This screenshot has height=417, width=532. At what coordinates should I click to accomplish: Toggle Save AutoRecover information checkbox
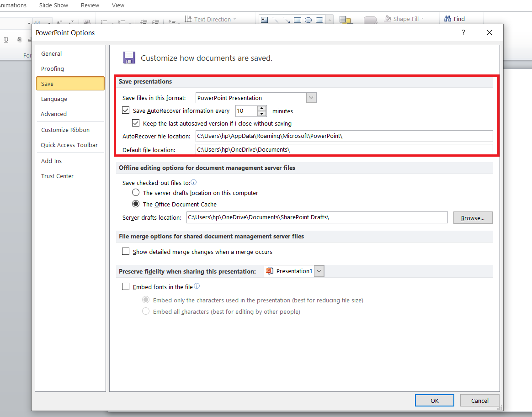(126, 111)
